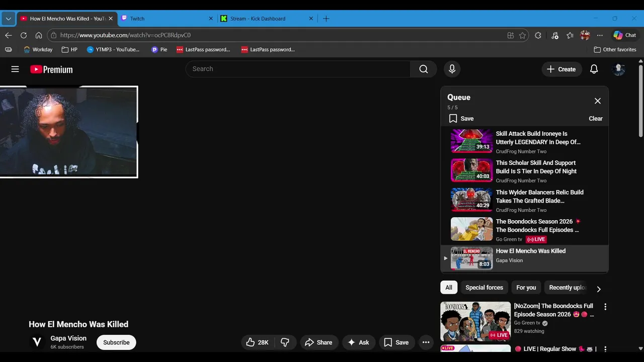The width and height of the screenshot is (644, 362).
Task: Play Wylder Balancers Relic Build queue video
Action: [524, 200]
